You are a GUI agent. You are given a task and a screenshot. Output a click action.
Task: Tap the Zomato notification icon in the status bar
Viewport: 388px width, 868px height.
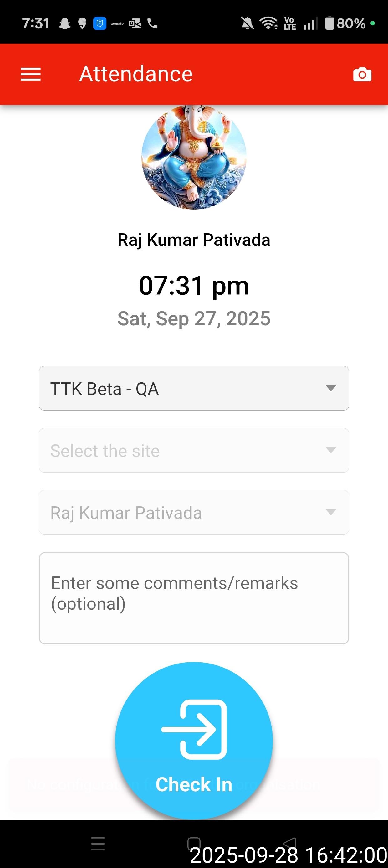[x=117, y=23]
